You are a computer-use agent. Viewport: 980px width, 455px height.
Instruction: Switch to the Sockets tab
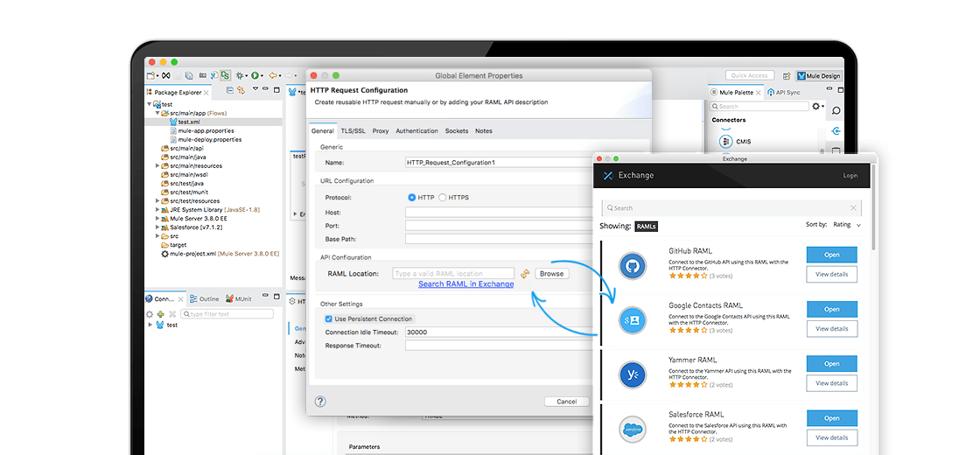[x=457, y=131]
